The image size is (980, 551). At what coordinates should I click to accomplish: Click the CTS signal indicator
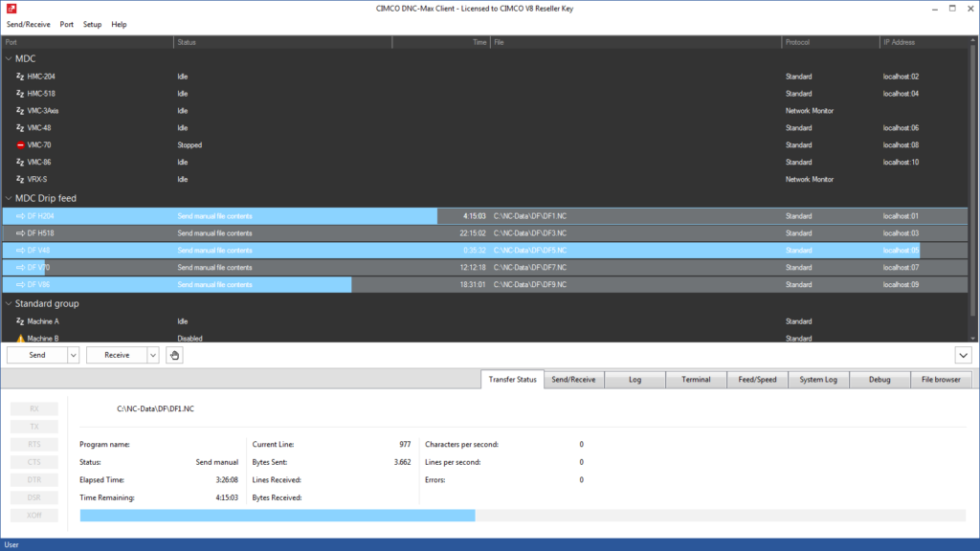coord(34,462)
